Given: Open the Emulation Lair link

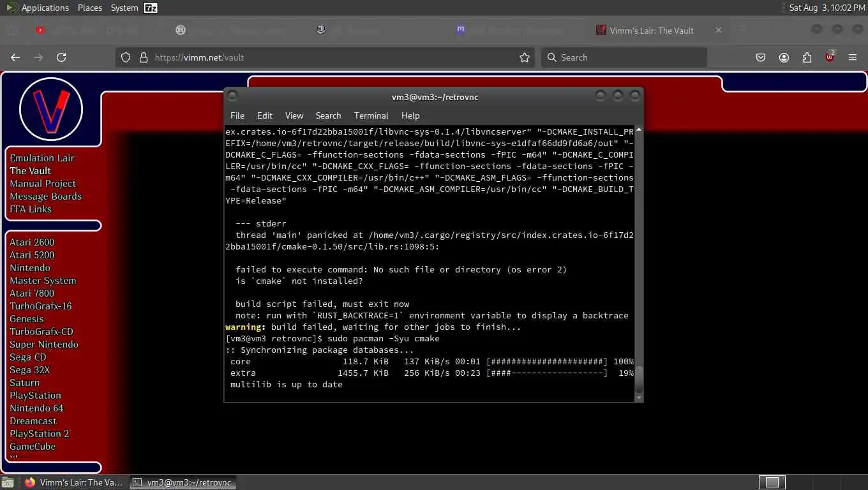Looking at the screenshot, I should [x=42, y=158].
